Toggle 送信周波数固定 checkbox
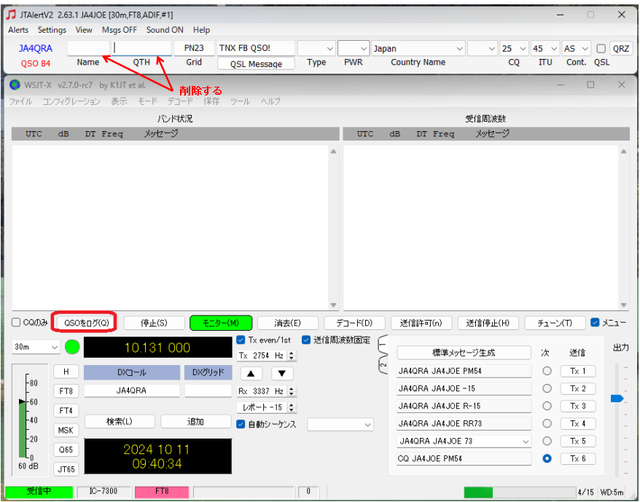Image resolution: width=640 pixels, height=502 pixels. click(x=306, y=340)
